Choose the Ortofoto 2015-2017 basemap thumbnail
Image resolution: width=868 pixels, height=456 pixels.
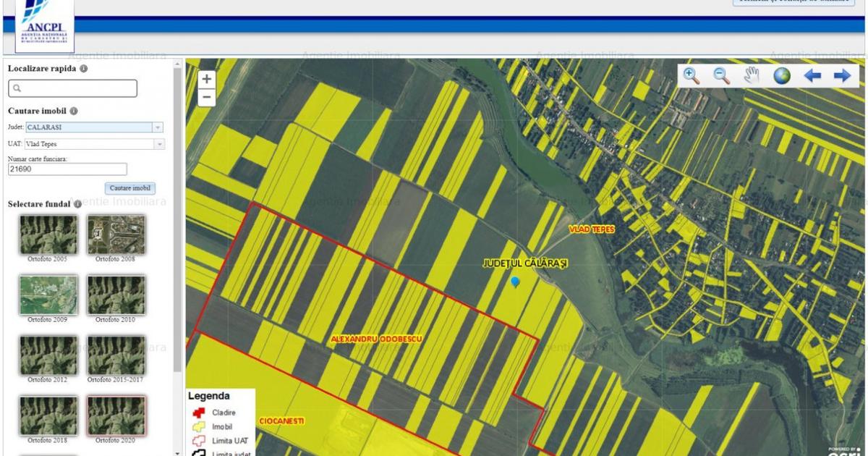click(116, 355)
